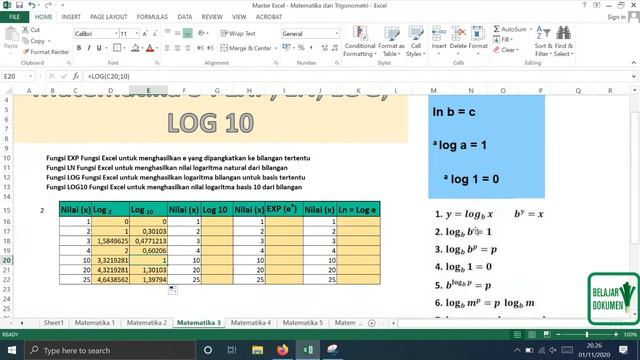Switch to the INSERT ribbon tab
The height and width of the screenshot is (360, 640).
(71, 17)
